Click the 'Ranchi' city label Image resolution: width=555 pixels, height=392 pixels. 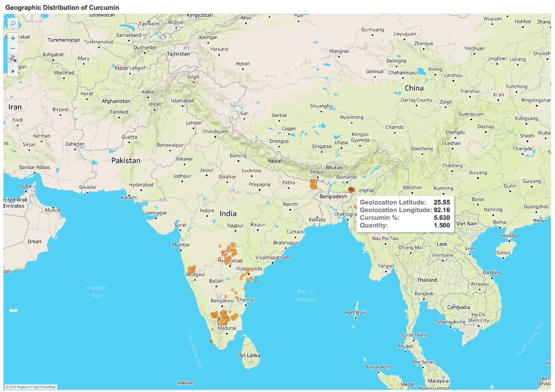coord(290,204)
